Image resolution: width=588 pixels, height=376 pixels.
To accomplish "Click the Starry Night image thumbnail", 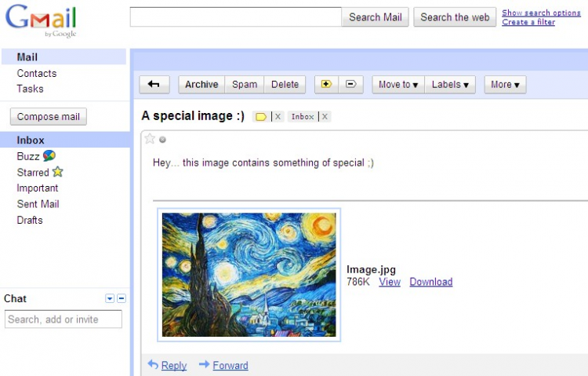I will [x=249, y=275].
